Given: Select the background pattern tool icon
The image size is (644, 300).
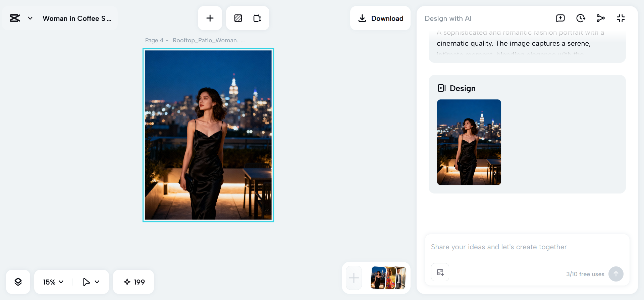Looking at the screenshot, I should pyautogui.click(x=238, y=18).
